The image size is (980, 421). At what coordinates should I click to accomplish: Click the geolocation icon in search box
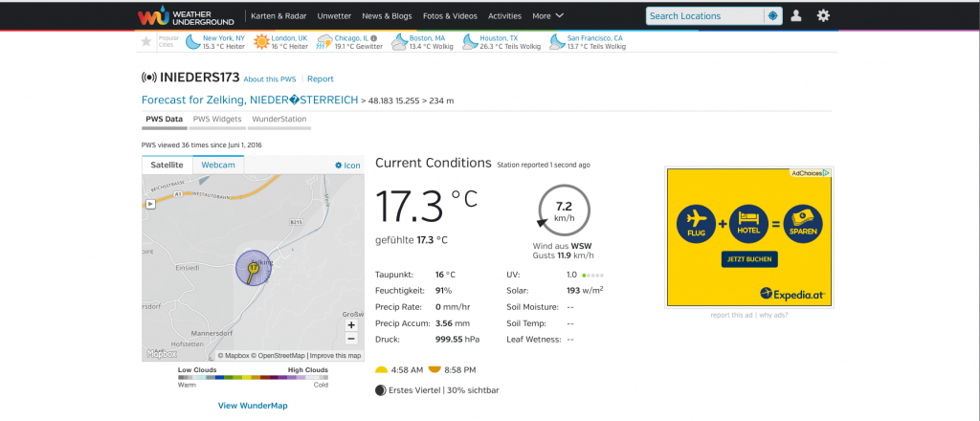771,16
